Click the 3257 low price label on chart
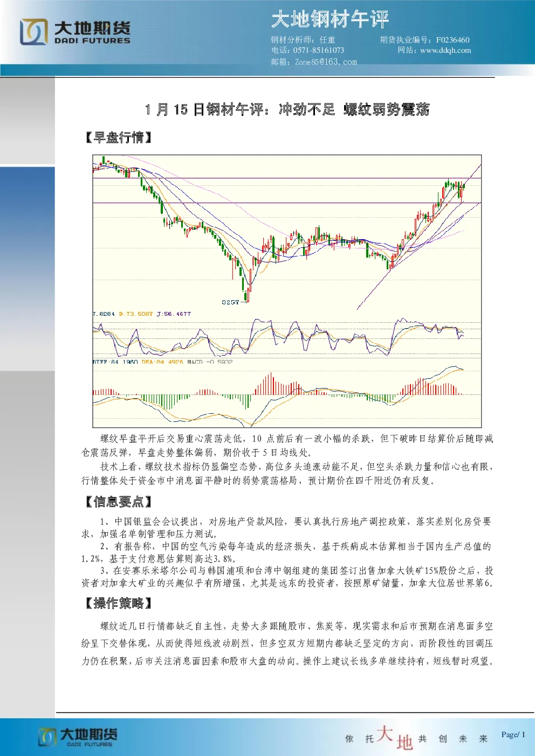This screenshot has width=535, height=756. pos(230,302)
